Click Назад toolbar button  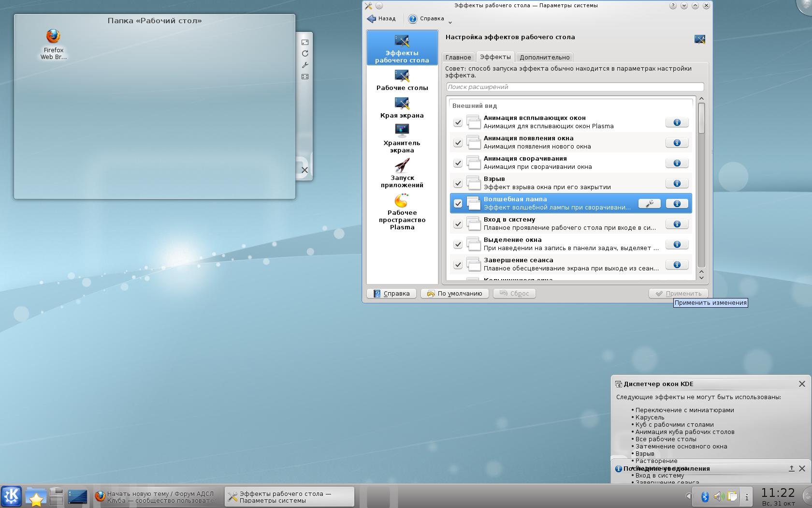381,19
